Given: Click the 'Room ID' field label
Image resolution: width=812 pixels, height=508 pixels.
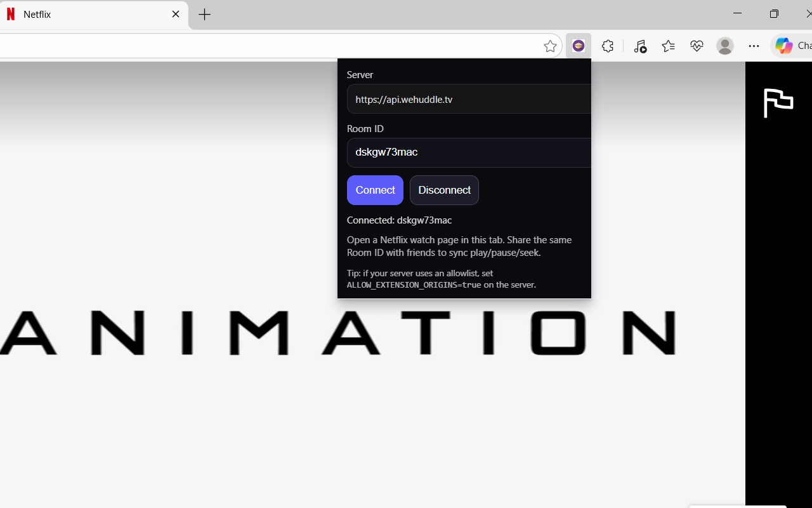Looking at the screenshot, I should click(x=365, y=129).
